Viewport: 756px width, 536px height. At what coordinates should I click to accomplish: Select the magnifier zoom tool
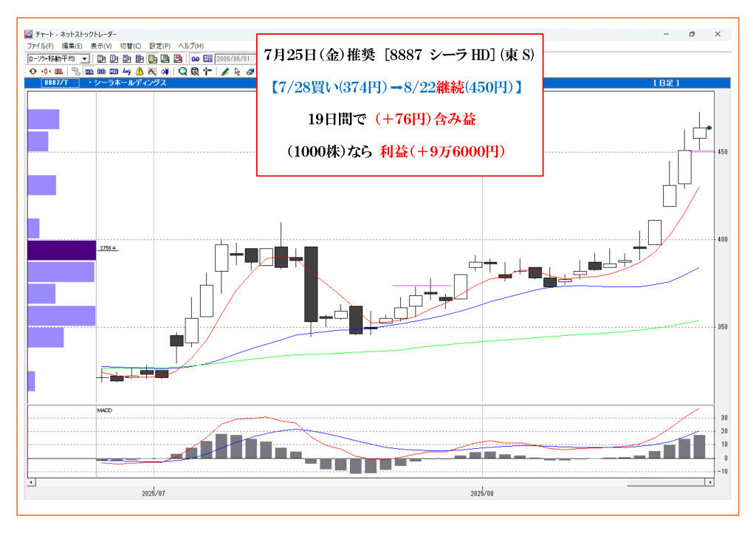click(x=182, y=72)
